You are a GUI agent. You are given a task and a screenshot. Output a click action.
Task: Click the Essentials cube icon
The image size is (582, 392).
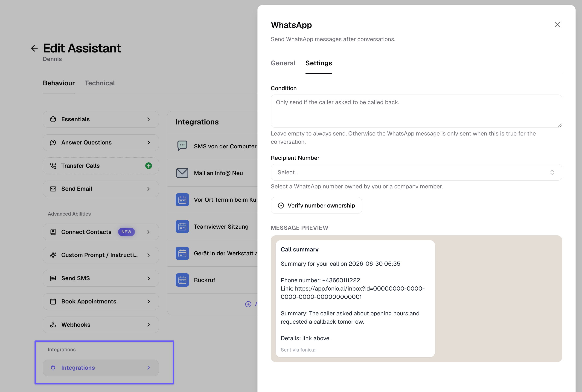(x=53, y=119)
